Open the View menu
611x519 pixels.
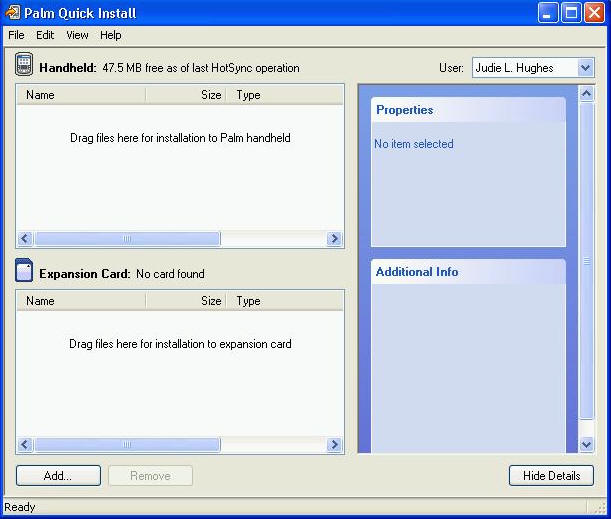(77, 35)
